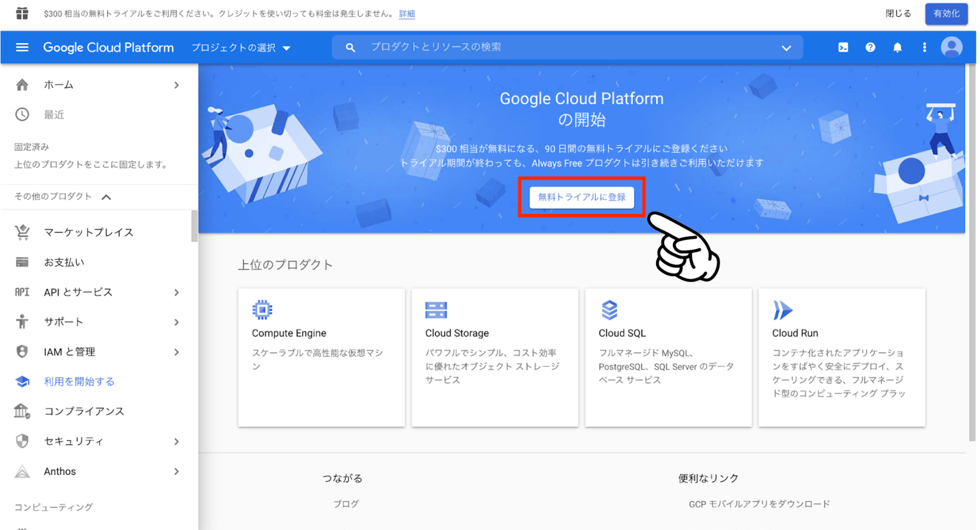
Task: Open GCP モバイルアプリをダウンロード link
Action: click(x=760, y=504)
